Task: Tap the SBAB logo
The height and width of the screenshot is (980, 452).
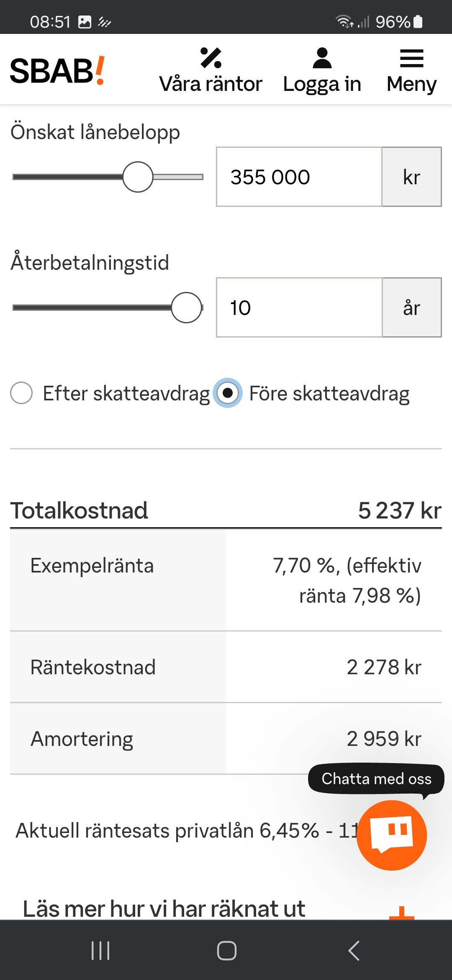Action: 57,70
